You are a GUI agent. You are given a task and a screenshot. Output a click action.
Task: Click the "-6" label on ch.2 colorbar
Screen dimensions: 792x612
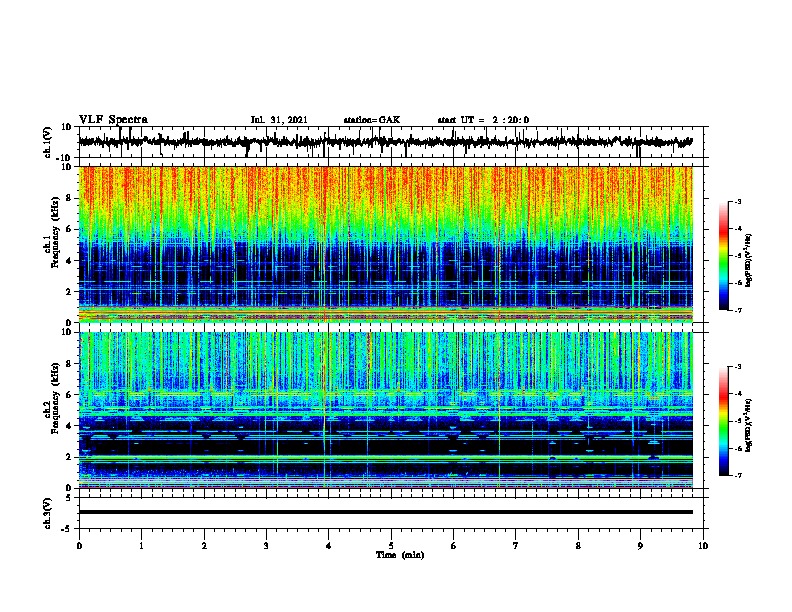737,448
